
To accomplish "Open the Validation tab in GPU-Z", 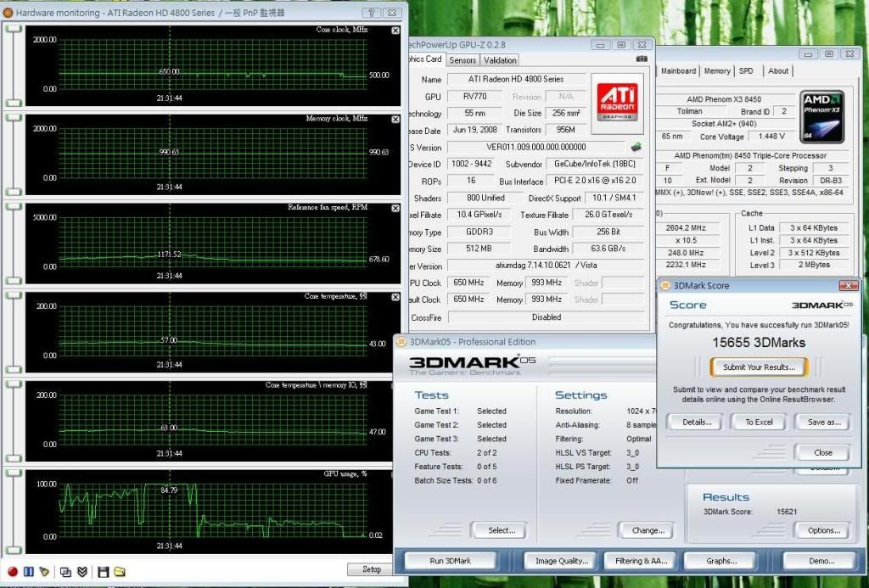I will click(x=500, y=60).
